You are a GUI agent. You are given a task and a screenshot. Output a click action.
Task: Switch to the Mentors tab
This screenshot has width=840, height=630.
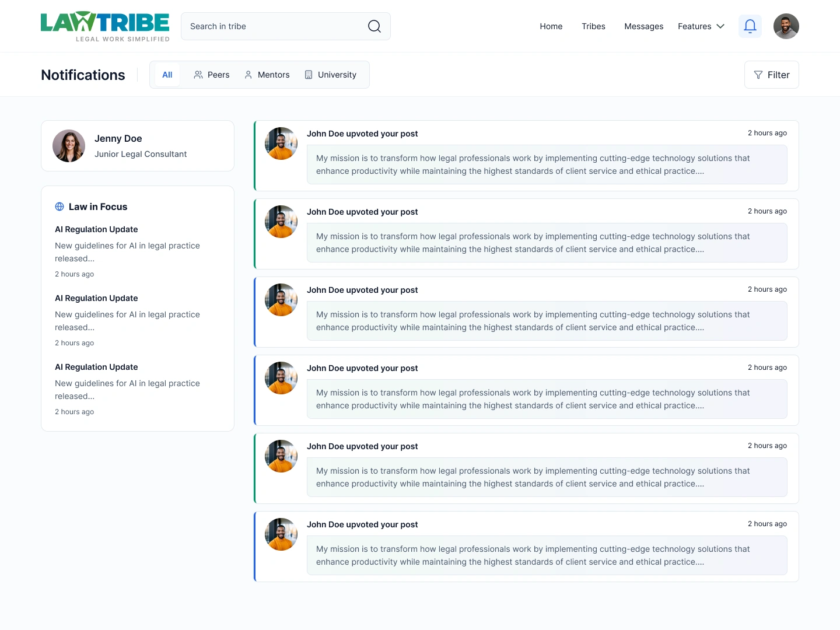tap(267, 75)
